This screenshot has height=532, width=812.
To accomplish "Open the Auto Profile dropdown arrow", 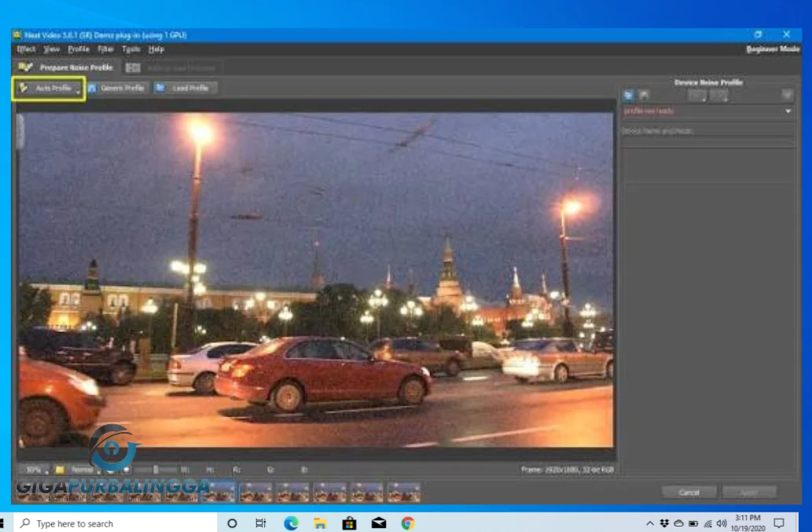I will [x=78, y=92].
